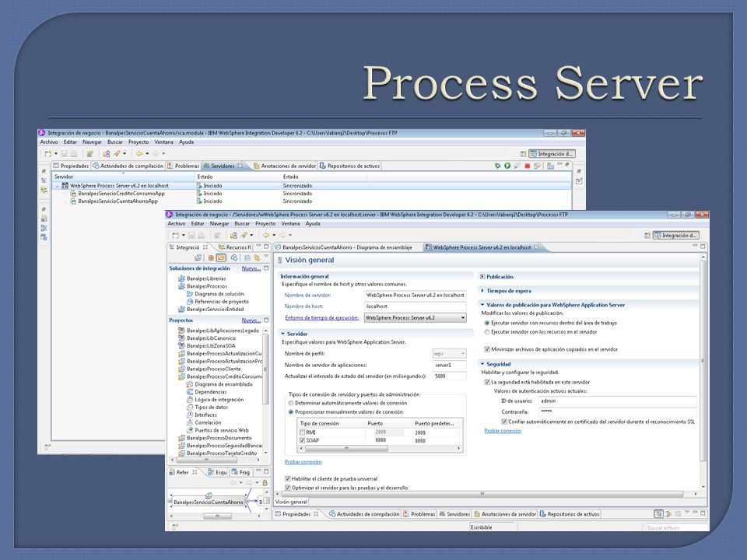The height and width of the screenshot is (560, 747).
Task: Click the yellow back arrow in front window toolbar
Action: (266, 235)
